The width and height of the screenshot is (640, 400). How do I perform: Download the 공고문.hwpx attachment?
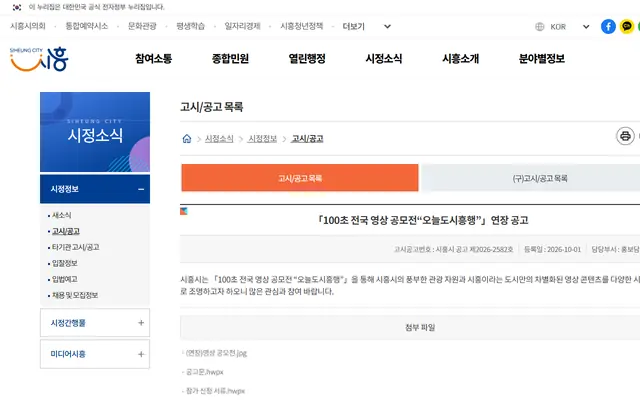click(204, 372)
